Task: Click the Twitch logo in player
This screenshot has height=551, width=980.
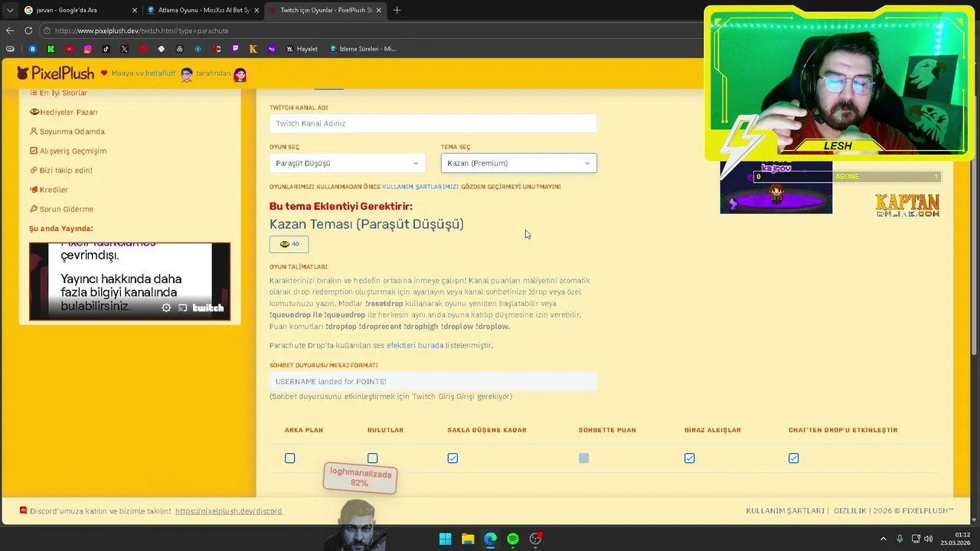Action: coord(207,308)
